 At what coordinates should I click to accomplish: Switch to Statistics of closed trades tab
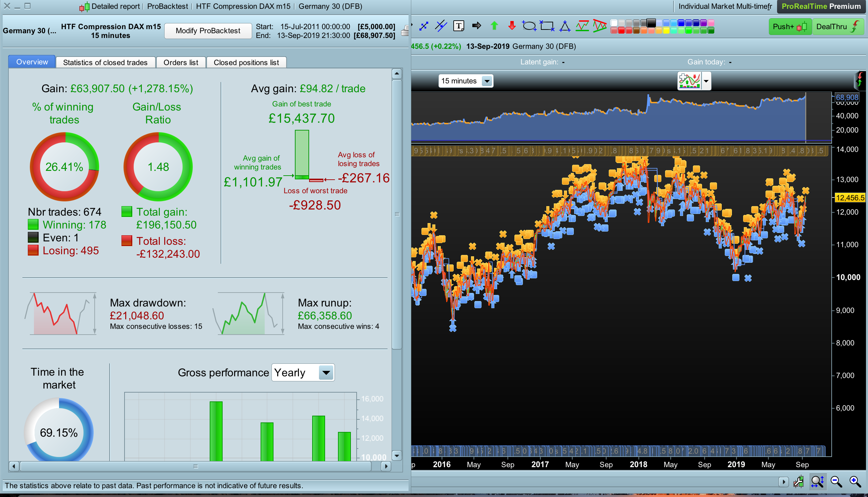coord(105,62)
